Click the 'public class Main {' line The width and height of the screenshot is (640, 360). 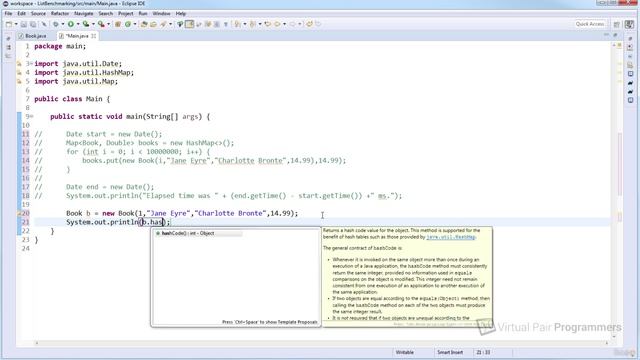(72, 99)
